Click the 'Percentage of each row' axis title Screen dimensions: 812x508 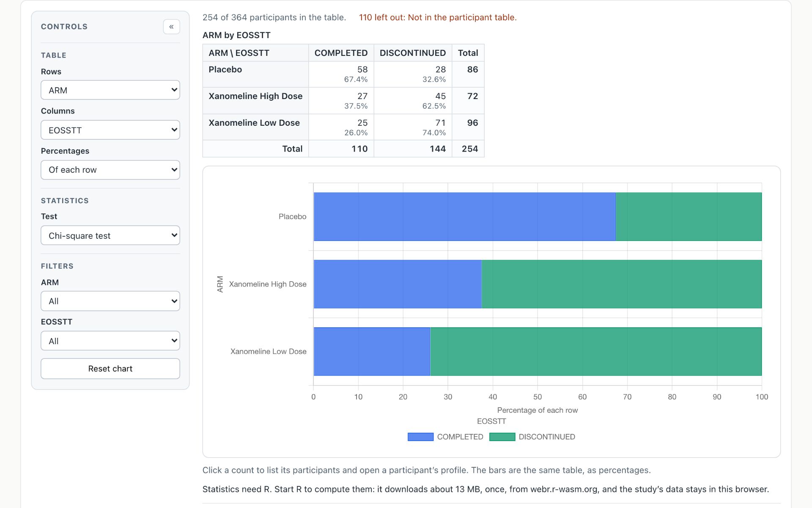pos(537,410)
